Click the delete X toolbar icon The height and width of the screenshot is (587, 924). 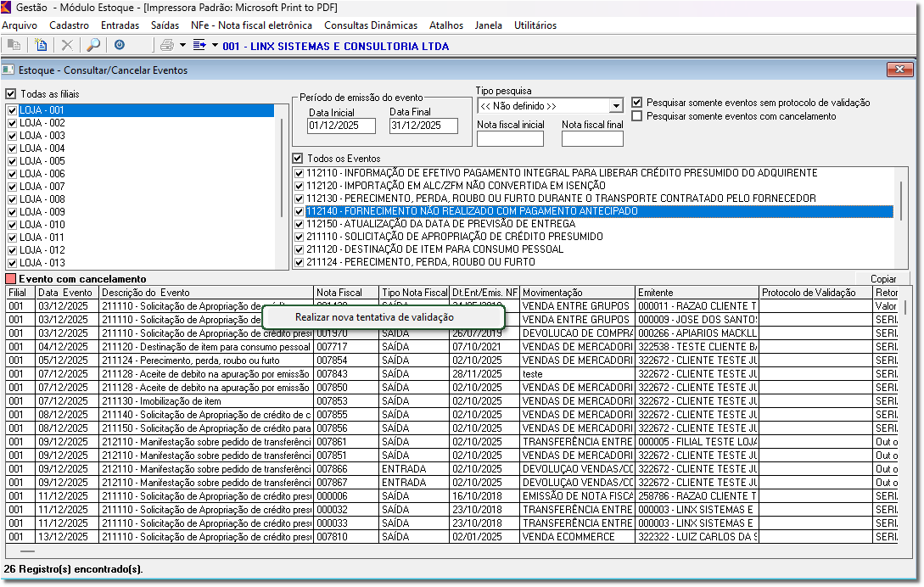click(67, 46)
